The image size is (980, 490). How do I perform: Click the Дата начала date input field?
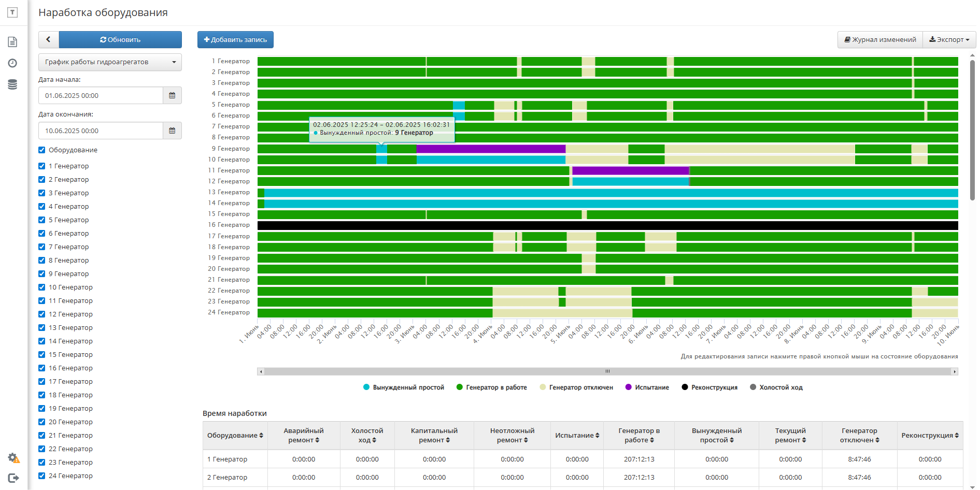101,95
